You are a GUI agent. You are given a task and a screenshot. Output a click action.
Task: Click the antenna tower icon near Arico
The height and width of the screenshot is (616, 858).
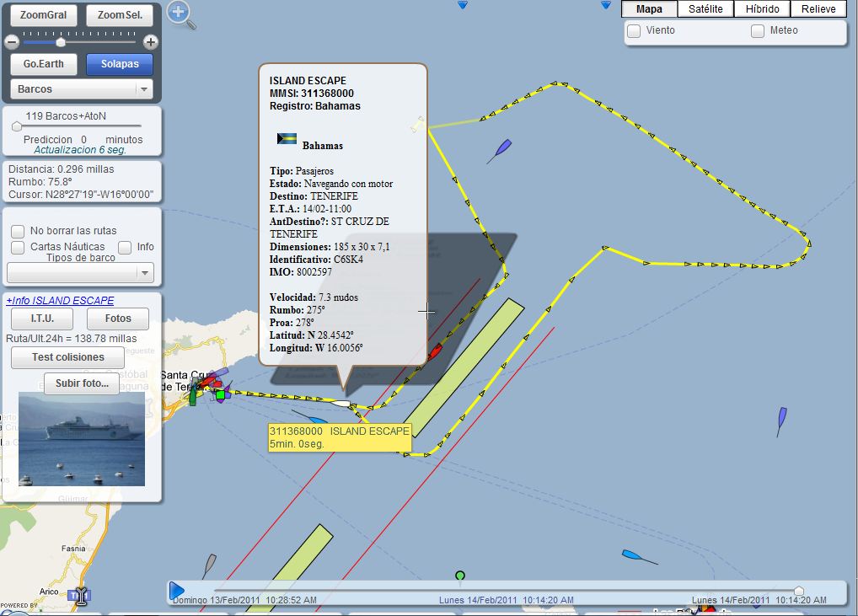pyautogui.click(x=80, y=596)
